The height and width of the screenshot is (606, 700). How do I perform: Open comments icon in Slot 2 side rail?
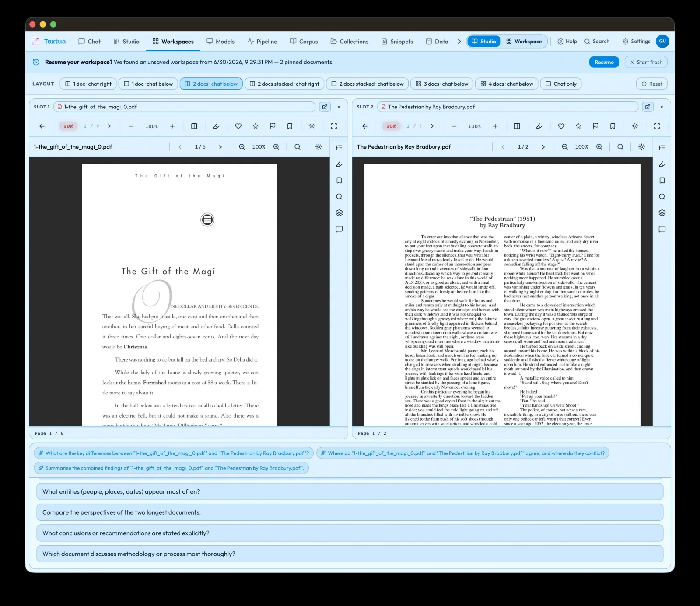click(x=662, y=229)
